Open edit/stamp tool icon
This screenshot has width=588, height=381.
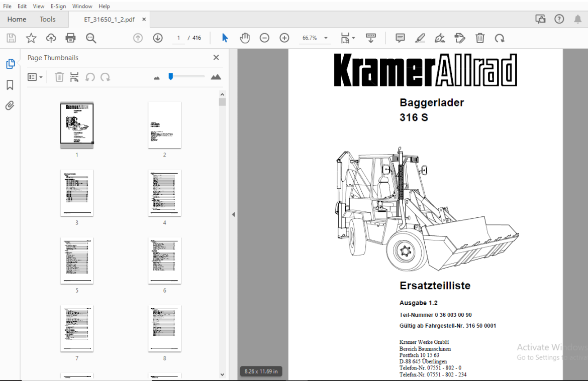click(x=460, y=38)
